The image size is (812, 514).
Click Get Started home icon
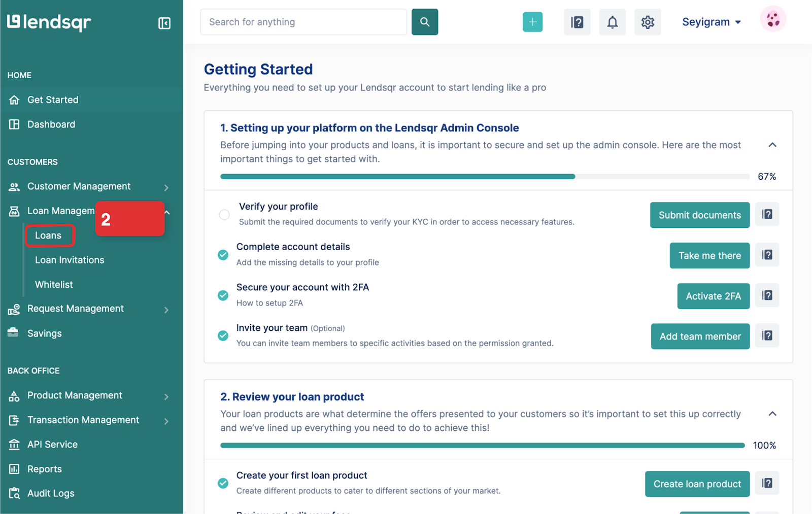[14, 100]
